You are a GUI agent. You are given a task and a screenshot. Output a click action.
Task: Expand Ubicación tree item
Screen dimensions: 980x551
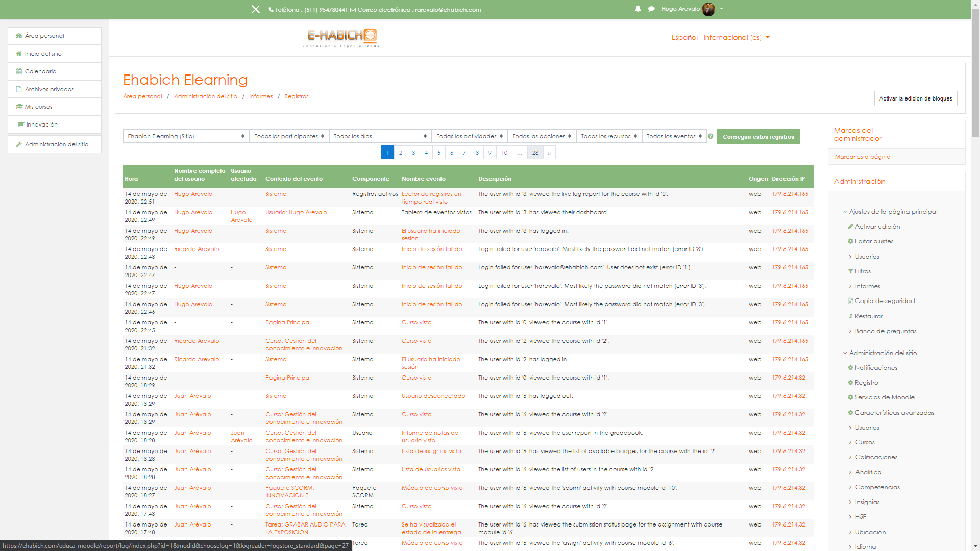[x=850, y=532]
